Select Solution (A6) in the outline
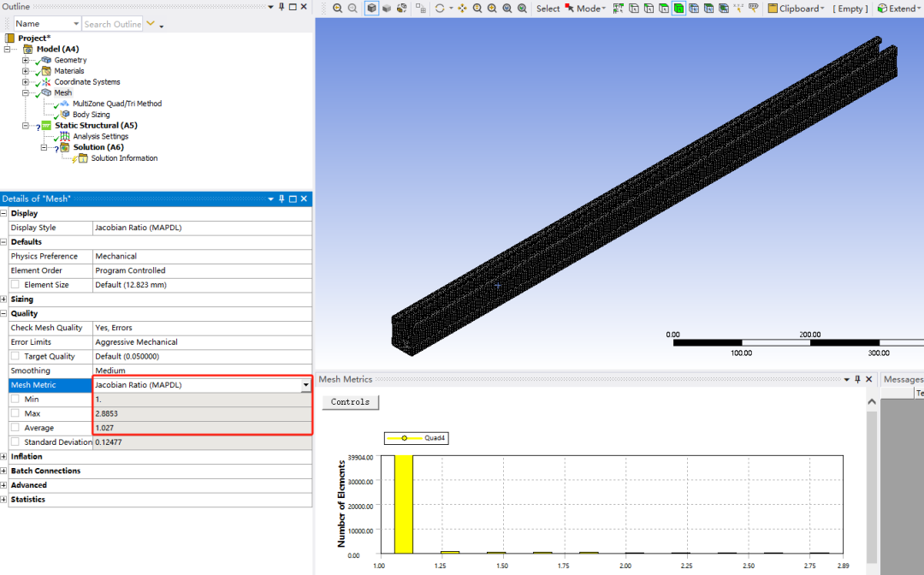The width and height of the screenshot is (924, 575). point(98,147)
